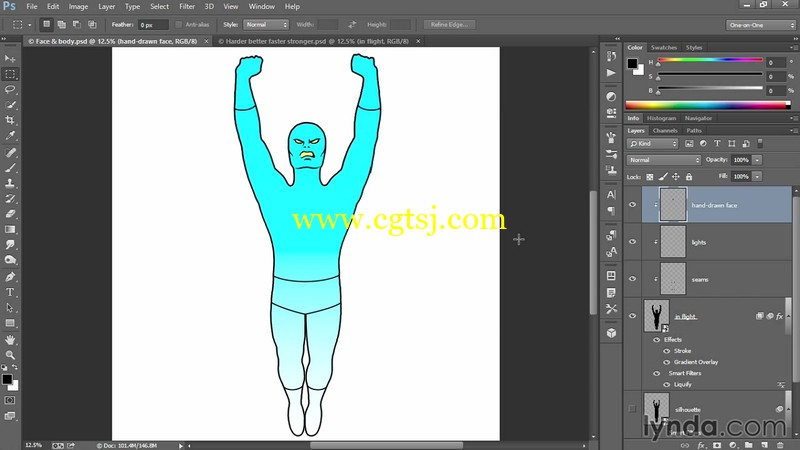Select the Pen tool

pyautogui.click(x=10, y=277)
